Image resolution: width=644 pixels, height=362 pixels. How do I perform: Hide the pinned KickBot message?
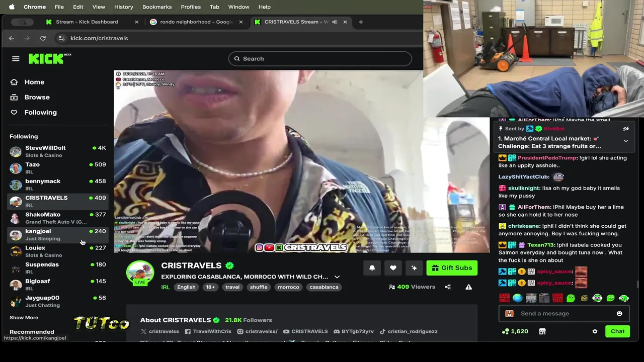pos(626,129)
